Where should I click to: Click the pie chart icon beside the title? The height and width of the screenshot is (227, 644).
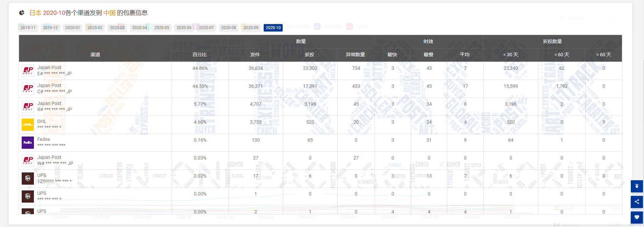[x=22, y=13]
